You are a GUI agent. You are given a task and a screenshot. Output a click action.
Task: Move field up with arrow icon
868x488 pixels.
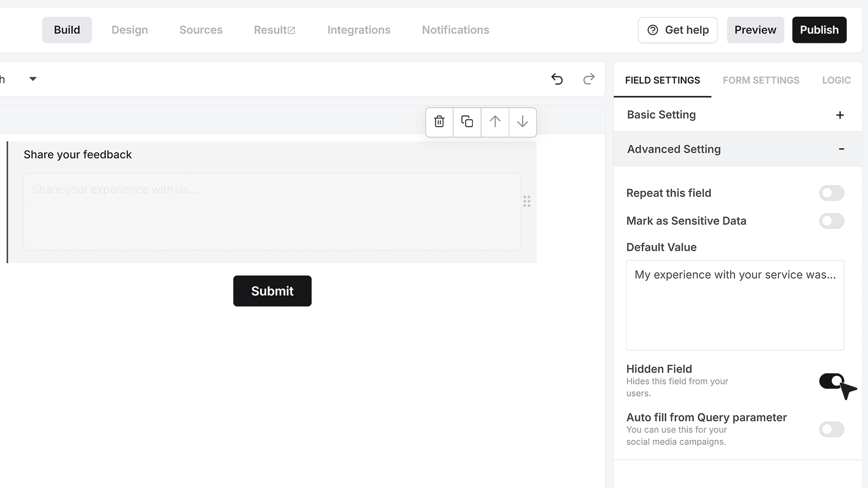[x=495, y=122]
